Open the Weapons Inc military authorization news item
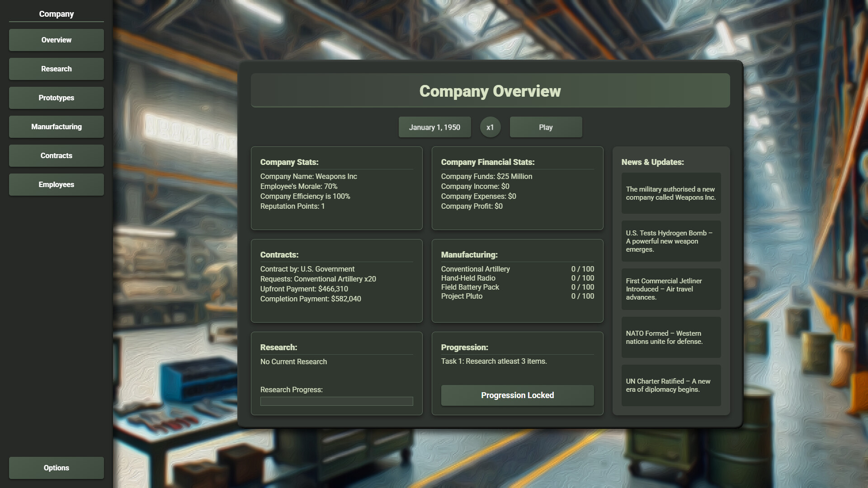868x488 pixels. 671,193
